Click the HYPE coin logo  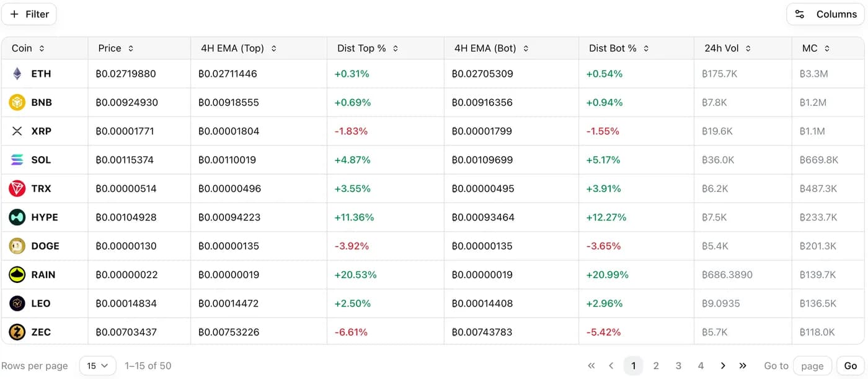(17, 217)
